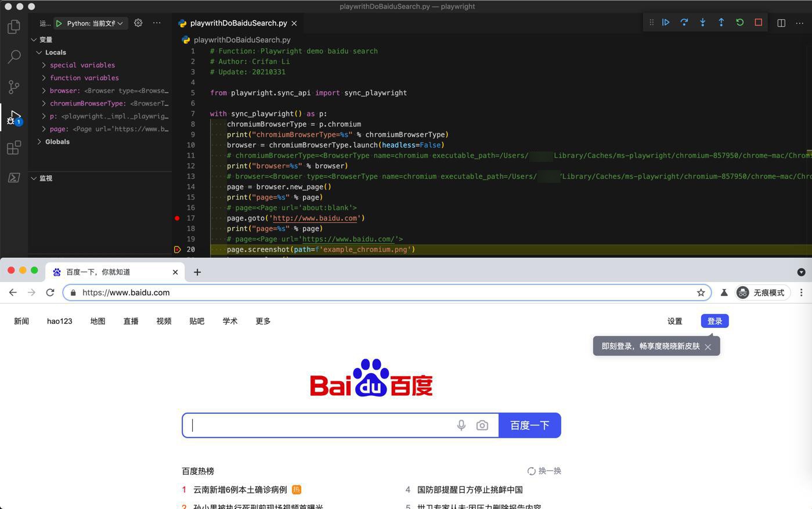This screenshot has width=812, height=509.
Task: Open Baidu 设置 menu
Action: [674, 321]
